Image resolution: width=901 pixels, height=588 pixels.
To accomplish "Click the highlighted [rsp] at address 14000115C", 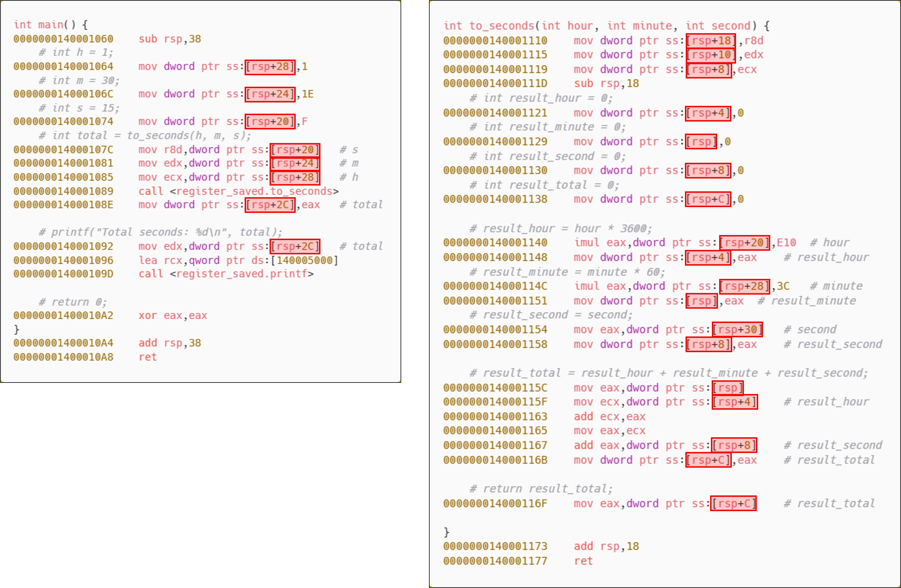I will [728, 388].
